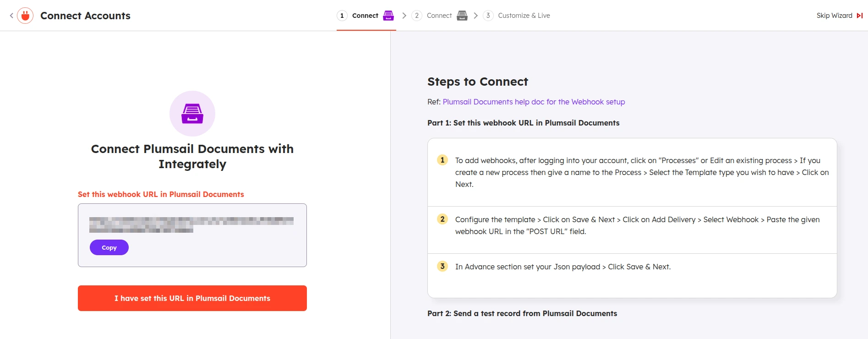Click the large Plumsail Documents logo
Image resolution: width=868 pixels, height=339 pixels.
[x=192, y=114]
